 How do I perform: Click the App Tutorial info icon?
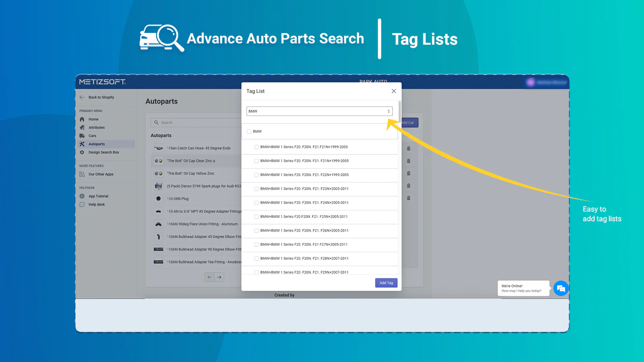(82, 196)
